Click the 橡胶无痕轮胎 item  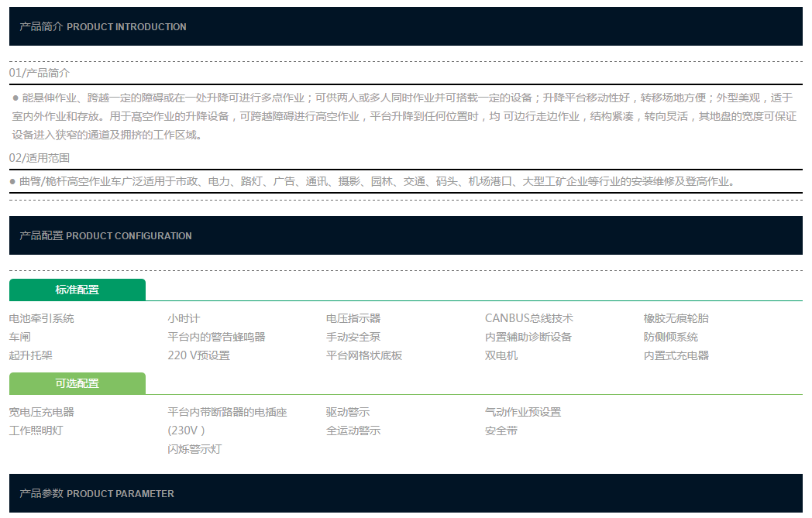[676, 318]
